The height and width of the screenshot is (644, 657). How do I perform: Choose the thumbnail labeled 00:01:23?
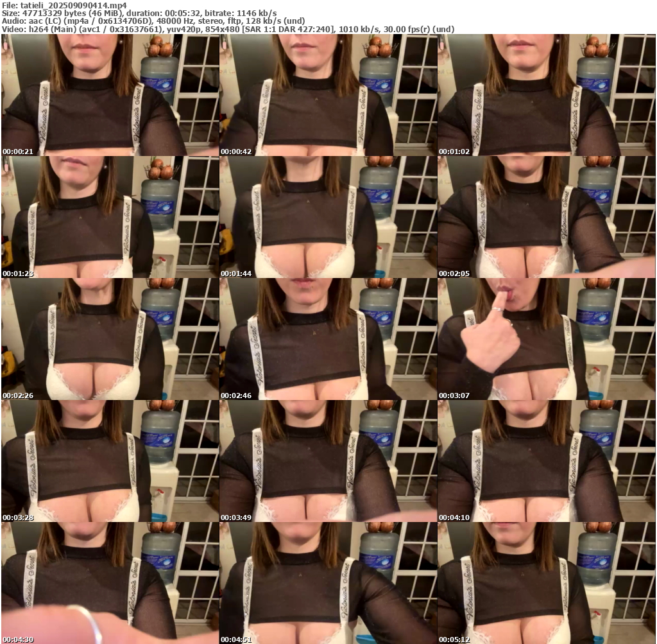110,217
